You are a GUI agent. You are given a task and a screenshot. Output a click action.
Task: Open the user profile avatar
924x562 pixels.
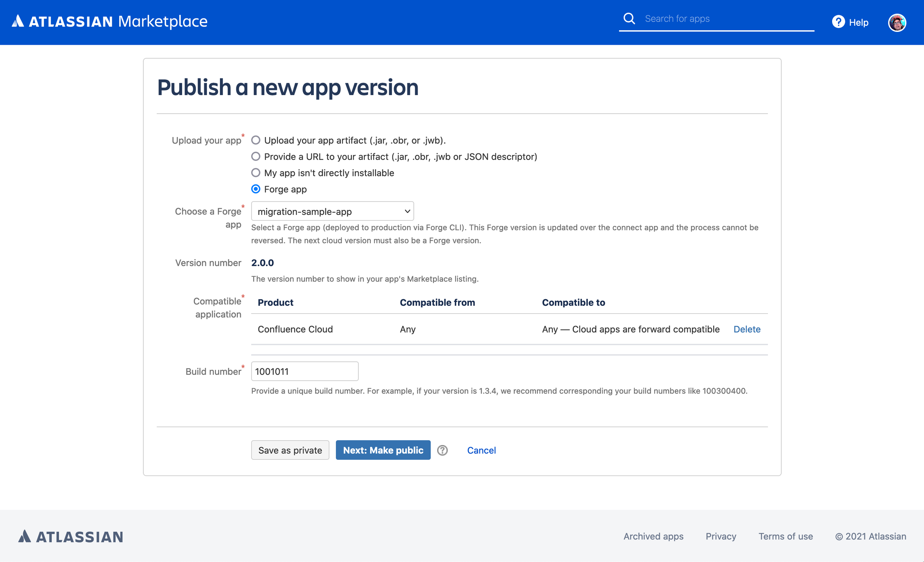coord(897,22)
